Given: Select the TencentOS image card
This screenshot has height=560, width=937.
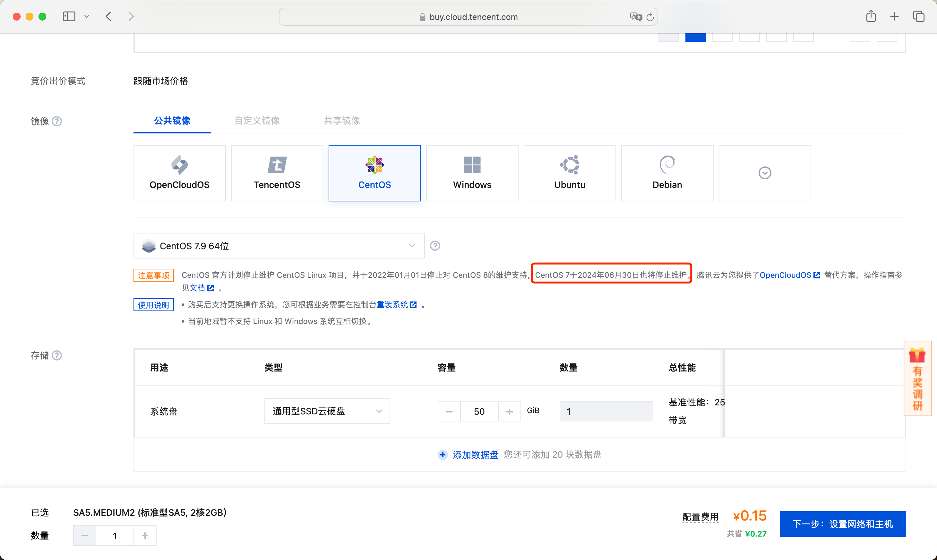Looking at the screenshot, I should coord(277,173).
